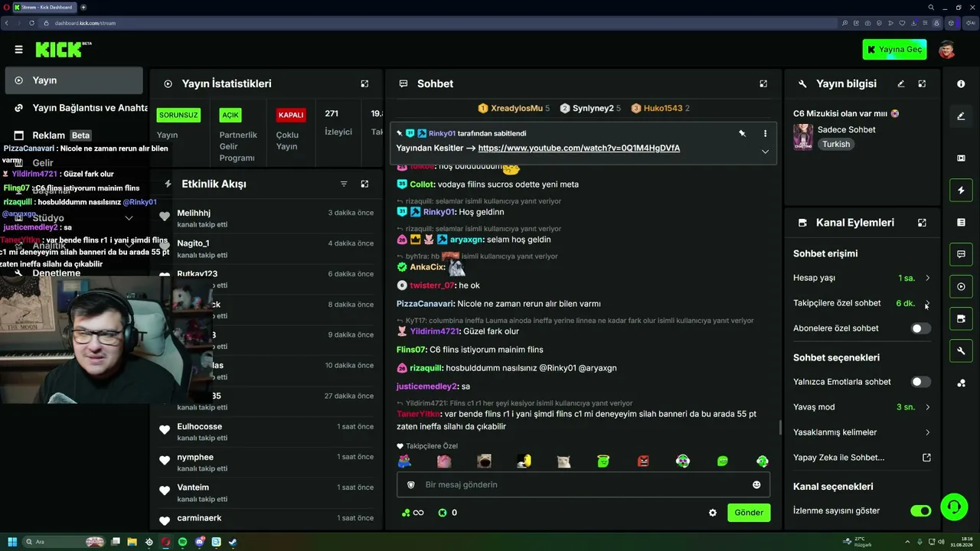980x551 pixels.
Task: Open the user profile avatar in header
Action: [x=947, y=50]
